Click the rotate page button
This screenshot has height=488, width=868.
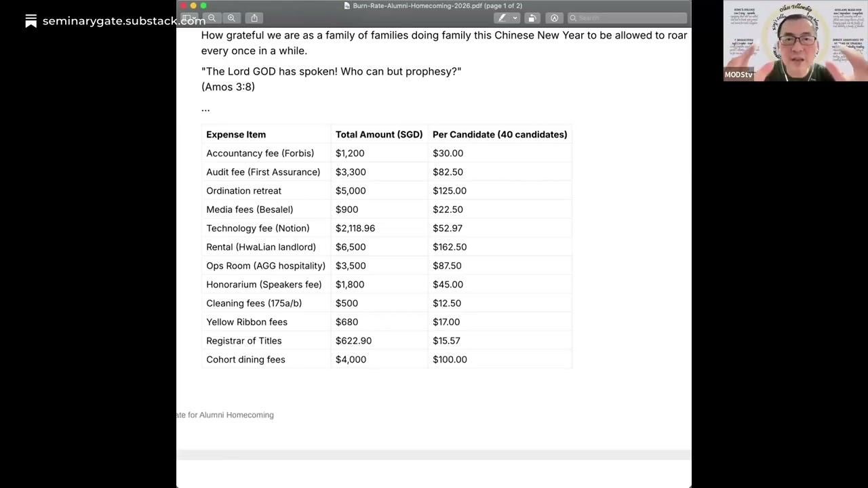pyautogui.click(x=532, y=18)
